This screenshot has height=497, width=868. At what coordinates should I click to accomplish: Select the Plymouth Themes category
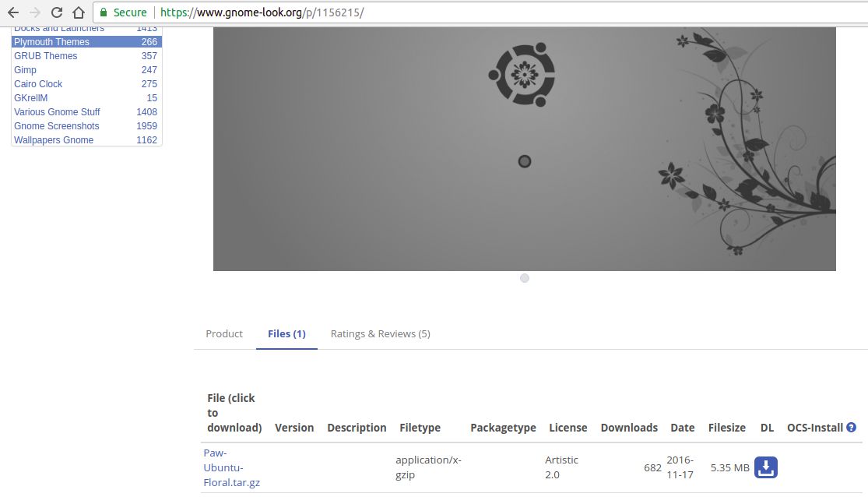[x=51, y=42]
